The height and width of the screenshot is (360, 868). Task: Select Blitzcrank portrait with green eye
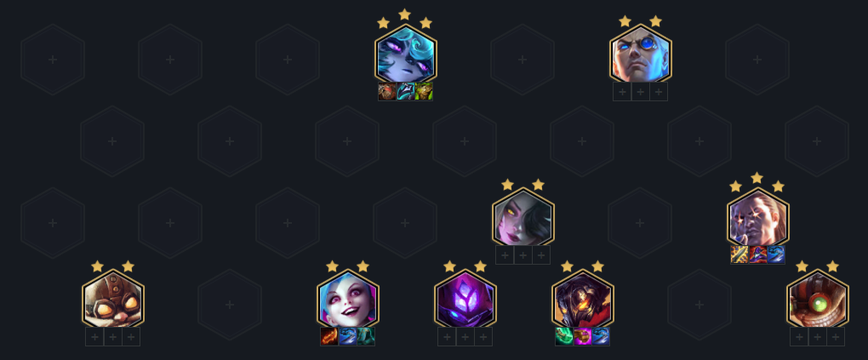click(x=817, y=300)
